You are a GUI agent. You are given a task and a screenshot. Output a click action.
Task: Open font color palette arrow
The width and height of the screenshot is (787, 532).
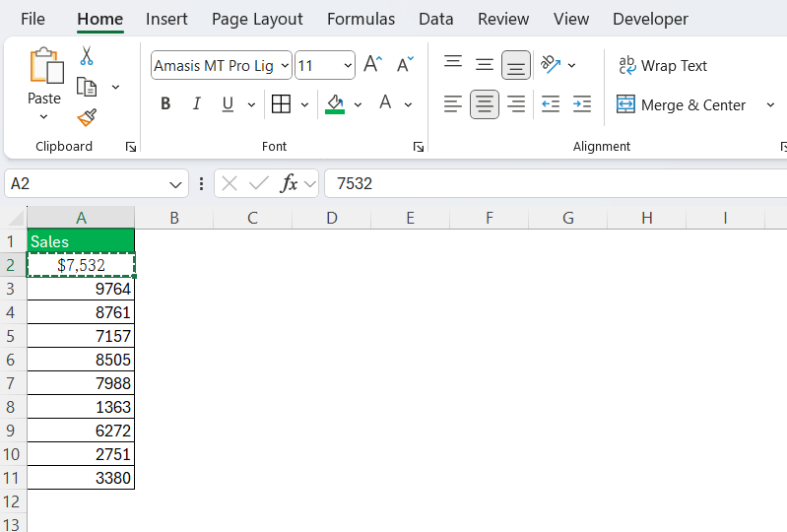point(408,104)
